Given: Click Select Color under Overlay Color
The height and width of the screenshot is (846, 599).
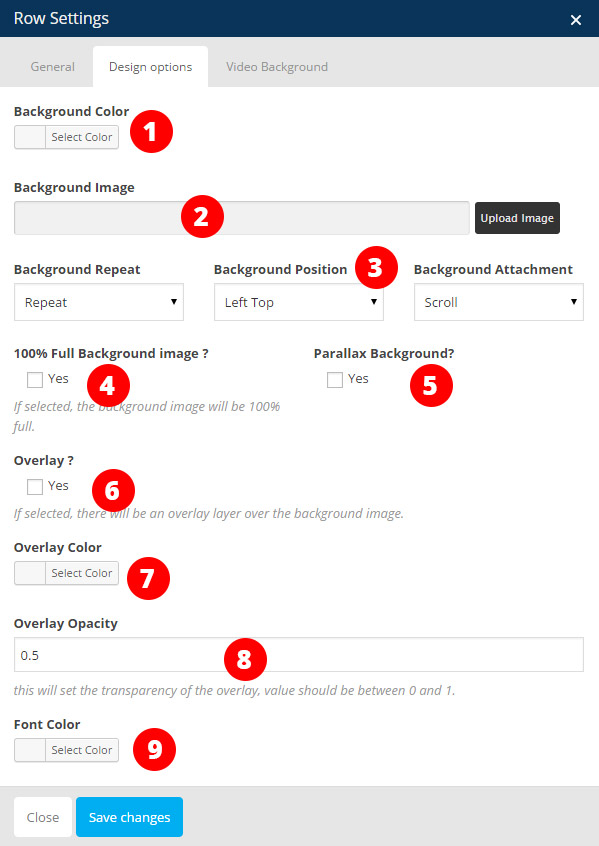Looking at the screenshot, I should tap(82, 573).
